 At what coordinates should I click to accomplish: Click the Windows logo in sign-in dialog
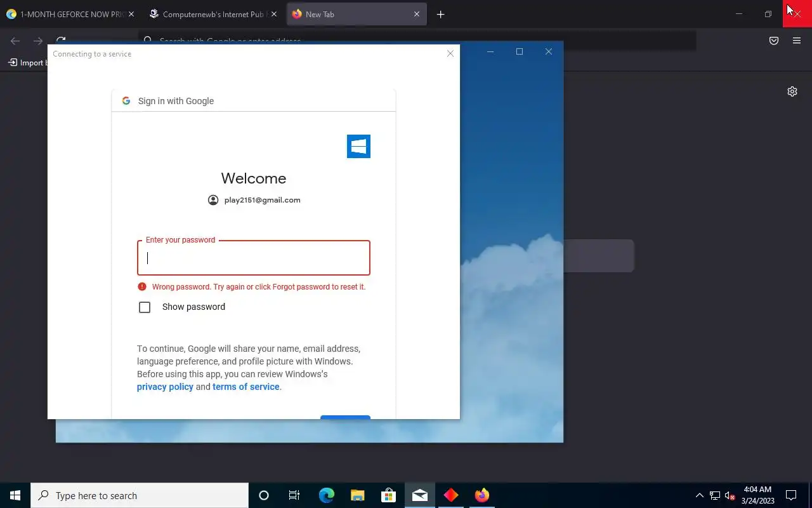click(358, 147)
